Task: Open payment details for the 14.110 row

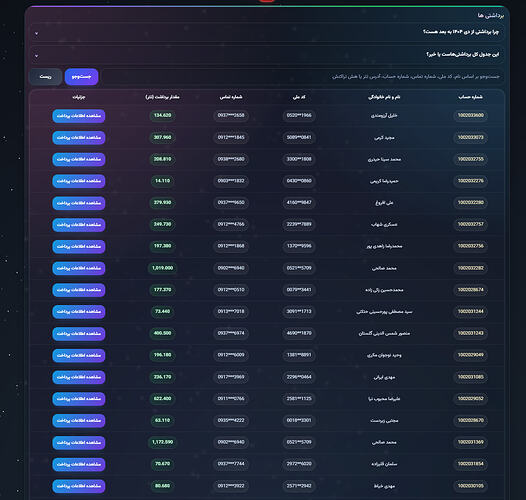Action: [79, 181]
